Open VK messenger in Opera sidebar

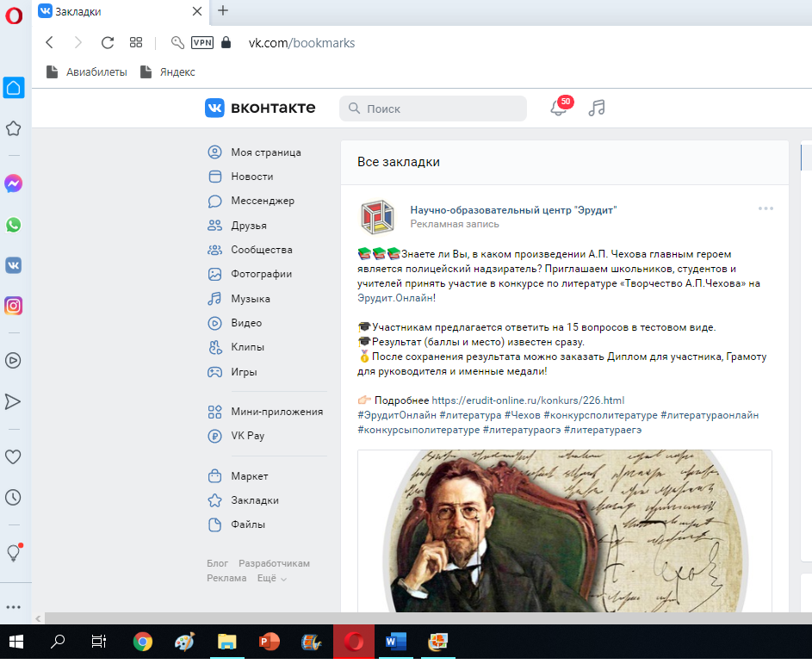tap(14, 265)
